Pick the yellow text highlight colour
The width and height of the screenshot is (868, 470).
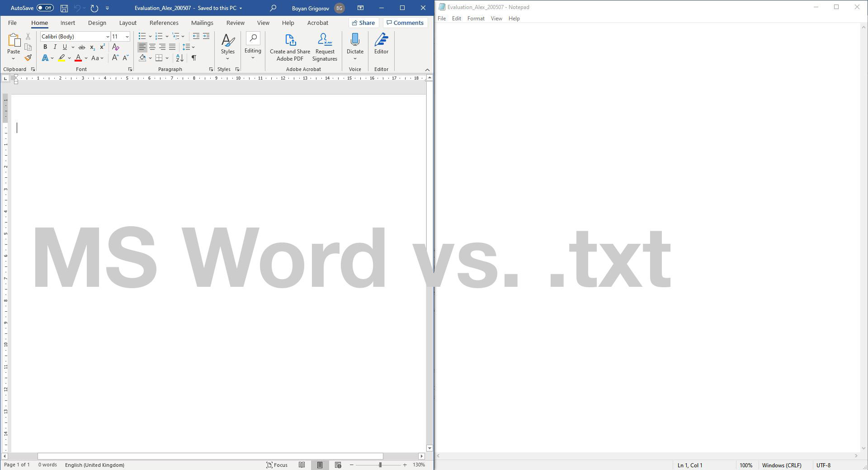[x=61, y=58]
